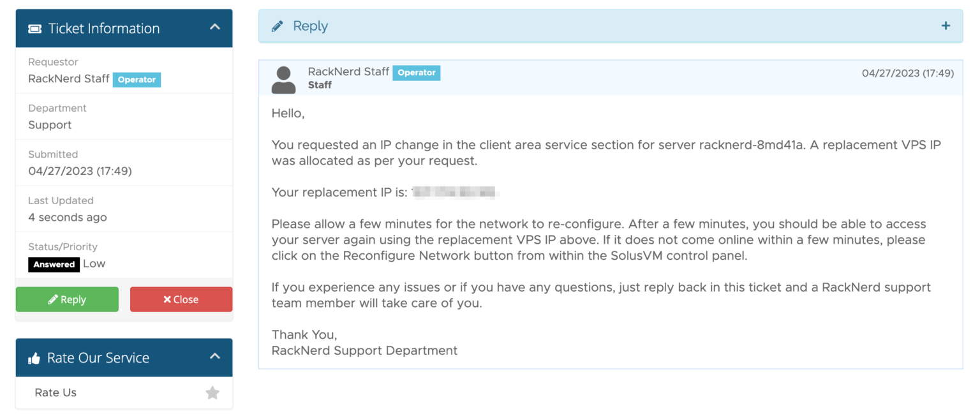The width and height of the screenshot is (980, 418).
Task: Click the X icon inside the red Close button
Action: coord(166,299)
